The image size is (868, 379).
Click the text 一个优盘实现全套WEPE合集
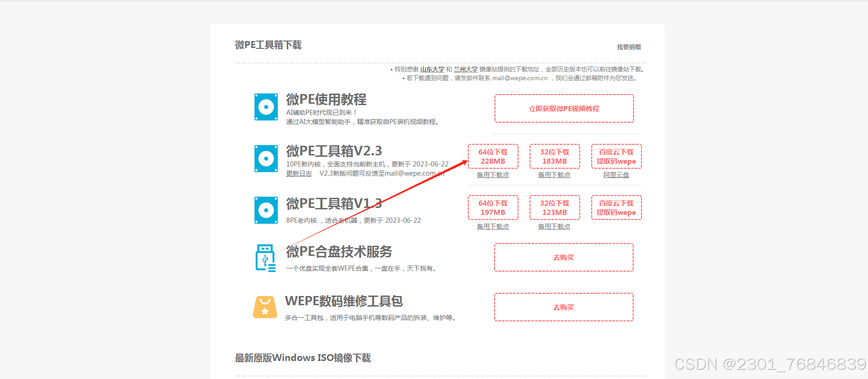click(327, 268)
